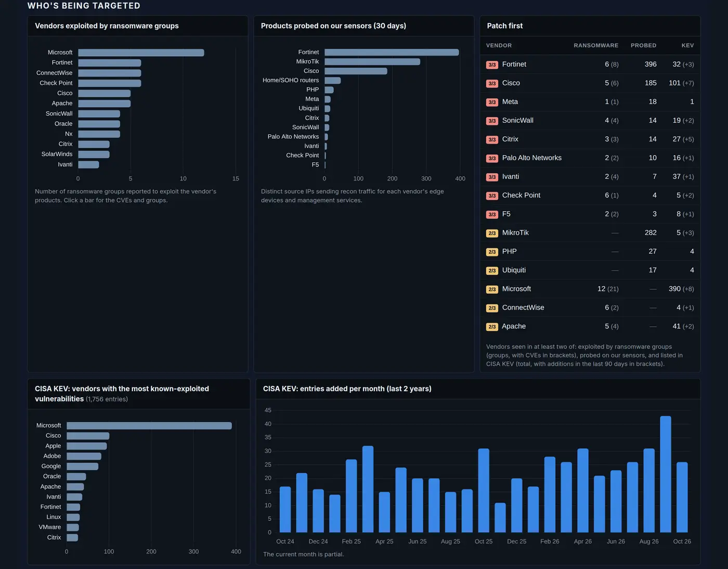Click the VENDOR column header

click(x=499, y=46)
